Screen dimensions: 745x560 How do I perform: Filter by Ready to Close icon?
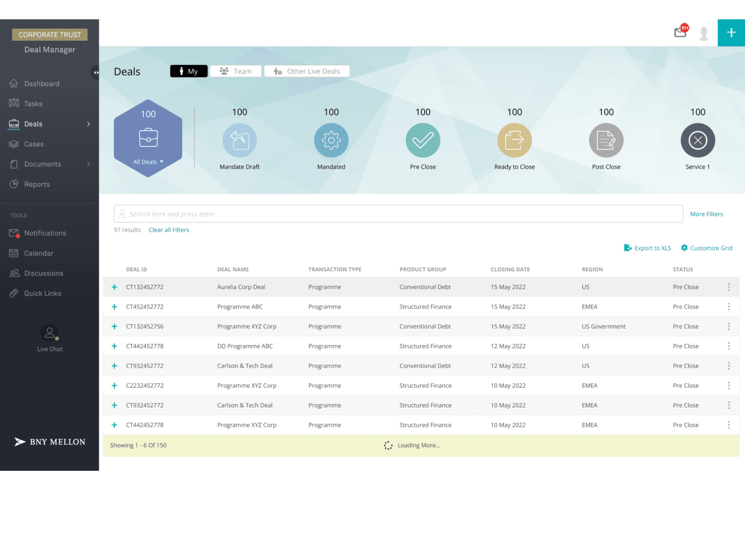pyautogui.click(x=515, y=140)
